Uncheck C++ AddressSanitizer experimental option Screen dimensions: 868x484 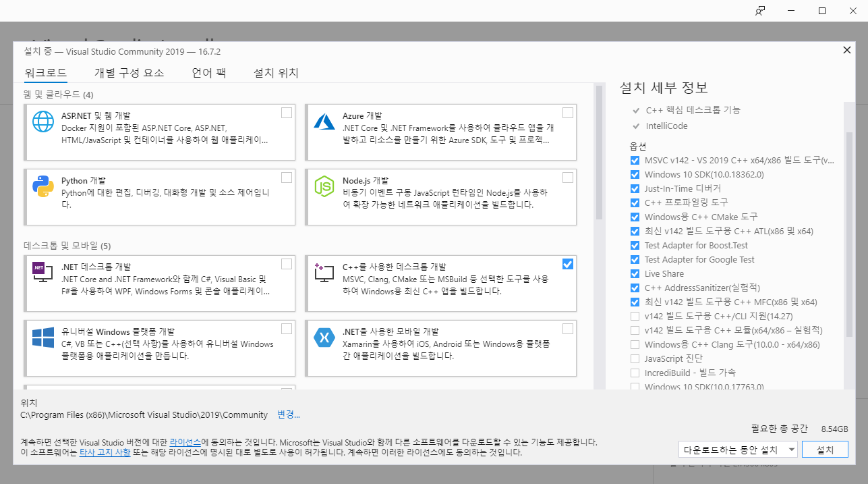635,288
